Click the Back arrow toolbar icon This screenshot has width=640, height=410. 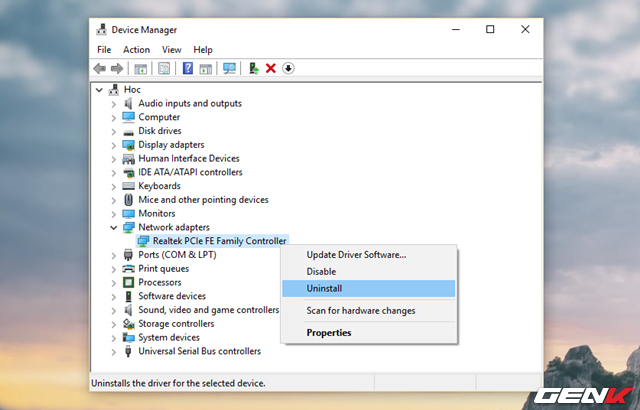click(100, 69)
